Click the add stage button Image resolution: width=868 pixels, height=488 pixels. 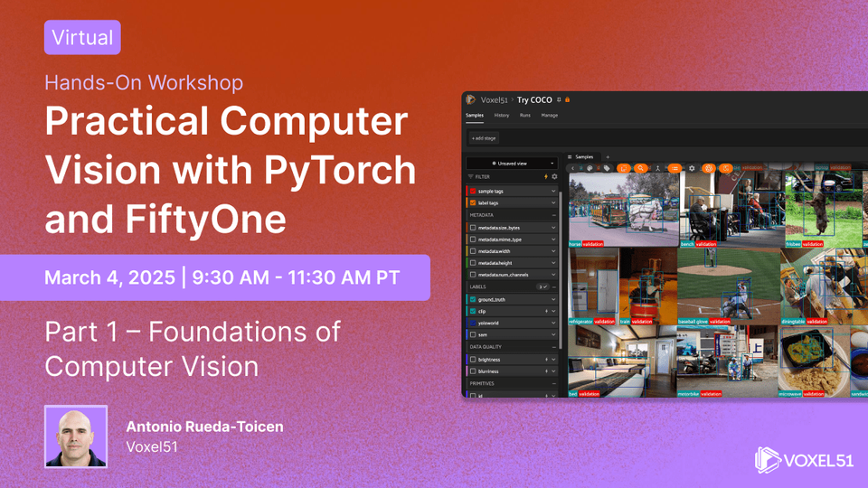click(x=484, y=138)
